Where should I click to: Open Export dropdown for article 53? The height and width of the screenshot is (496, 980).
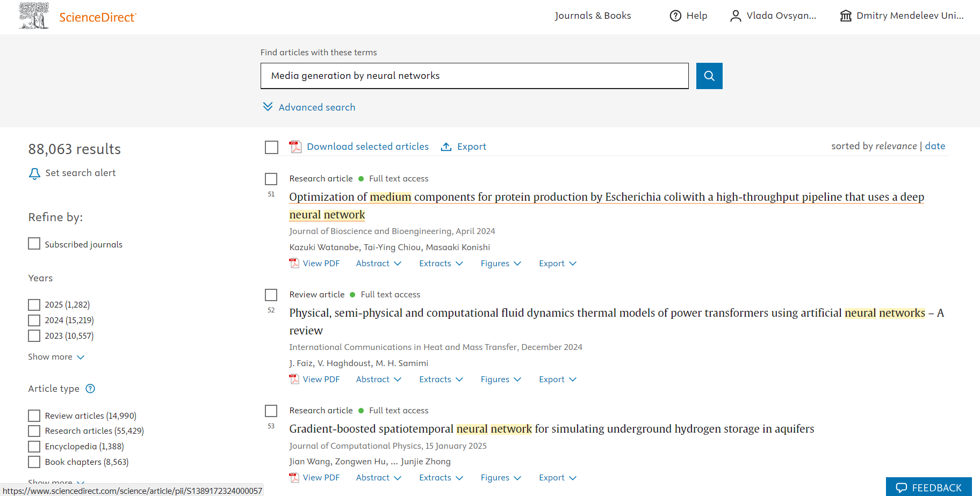coord(558,477)
